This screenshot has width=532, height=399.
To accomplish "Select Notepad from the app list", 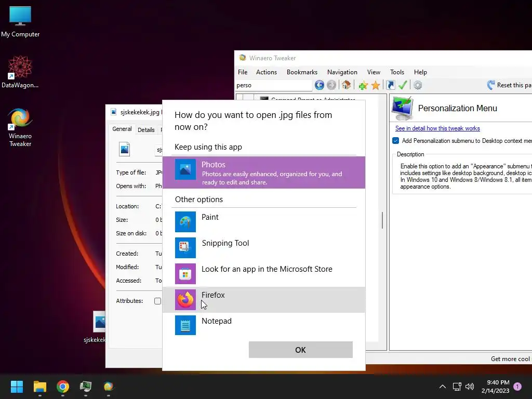I will pyautogui.click(x=264, y=325).
